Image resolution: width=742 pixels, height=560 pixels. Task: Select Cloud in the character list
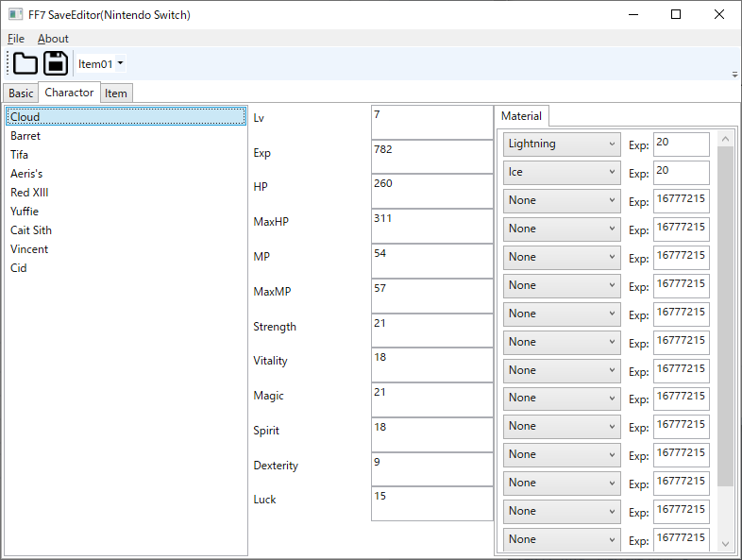(126, 116)
